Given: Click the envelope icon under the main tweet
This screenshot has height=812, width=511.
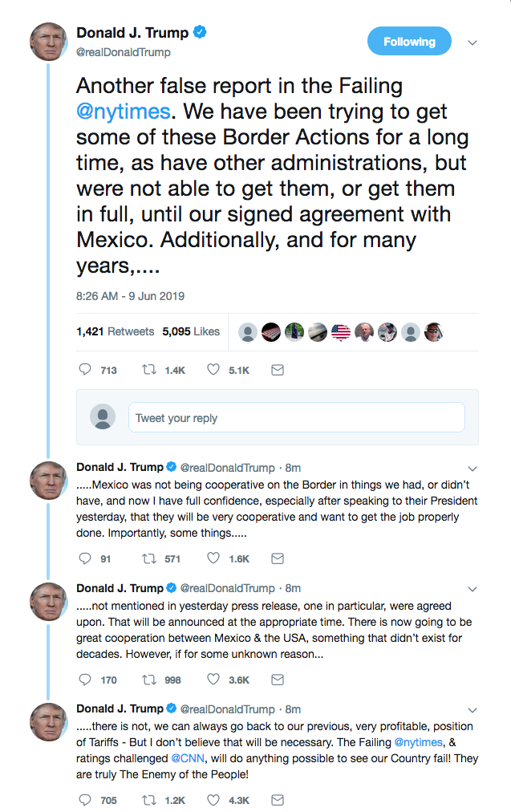Looking at the screenshot, I should (x=278, y=370).
